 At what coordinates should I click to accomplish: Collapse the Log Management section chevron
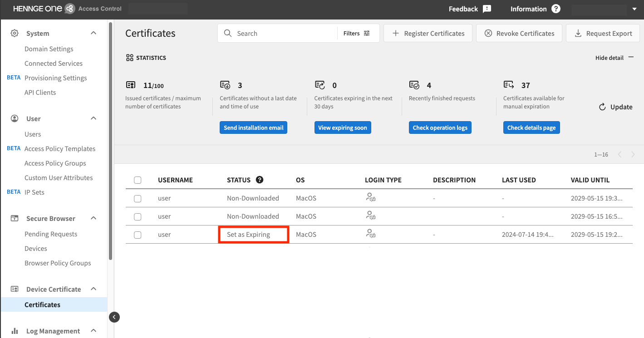pyautogui.click(x=93, y=331)
